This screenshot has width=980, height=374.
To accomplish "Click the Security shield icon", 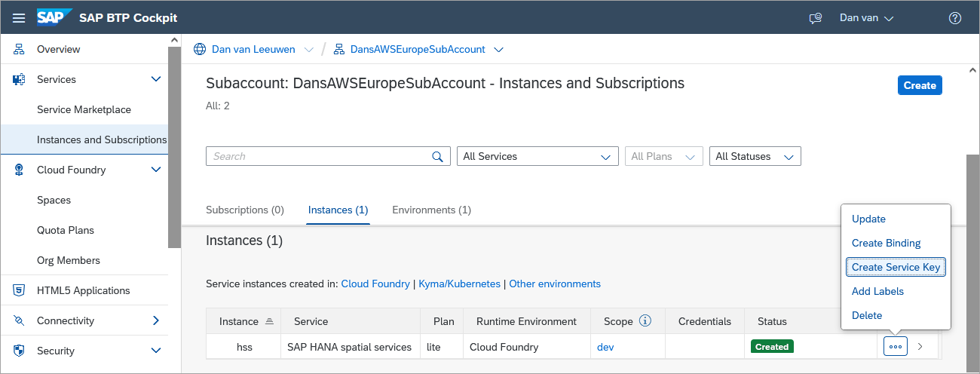I will 19,351.
